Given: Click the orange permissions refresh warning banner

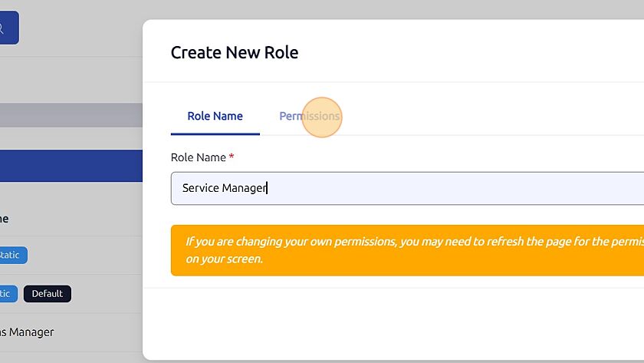Looking at the screenshot, I should tap(407, 250).
